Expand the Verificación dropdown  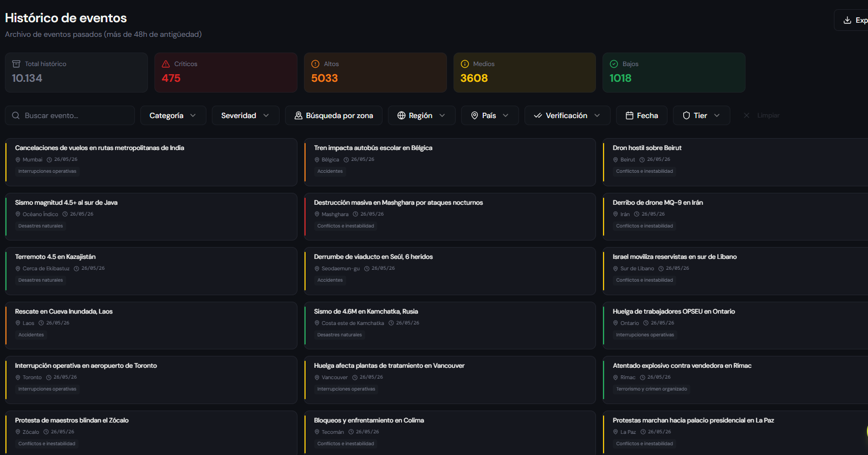click(567, 115)
